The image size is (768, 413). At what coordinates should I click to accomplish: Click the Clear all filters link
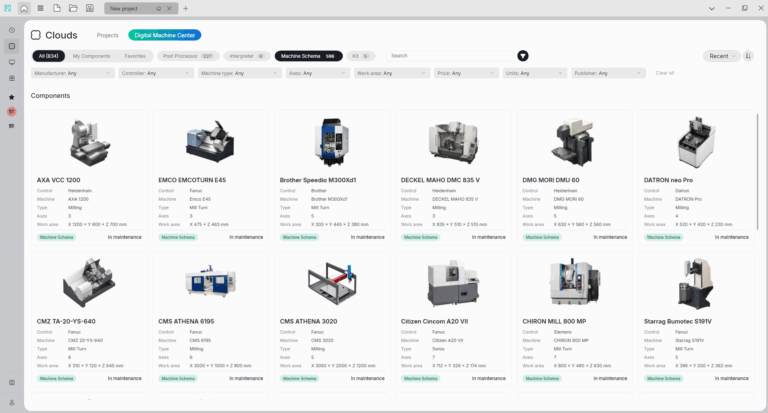665,73
